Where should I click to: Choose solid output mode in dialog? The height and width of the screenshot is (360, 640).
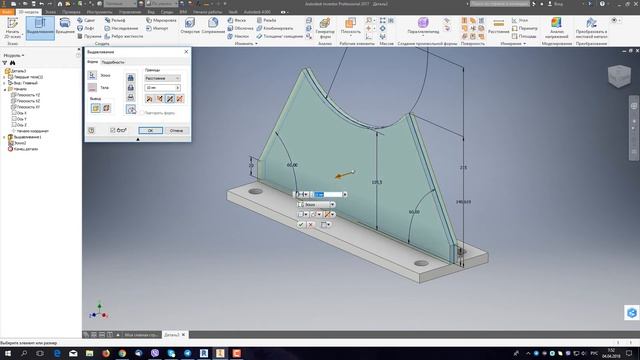[96, 108]
